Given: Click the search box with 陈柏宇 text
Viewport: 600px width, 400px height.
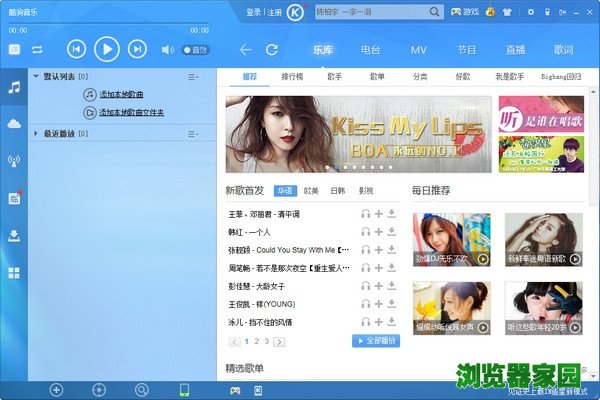Looking at the screenshot, I should pyautogui.click(x=372, y=13).
